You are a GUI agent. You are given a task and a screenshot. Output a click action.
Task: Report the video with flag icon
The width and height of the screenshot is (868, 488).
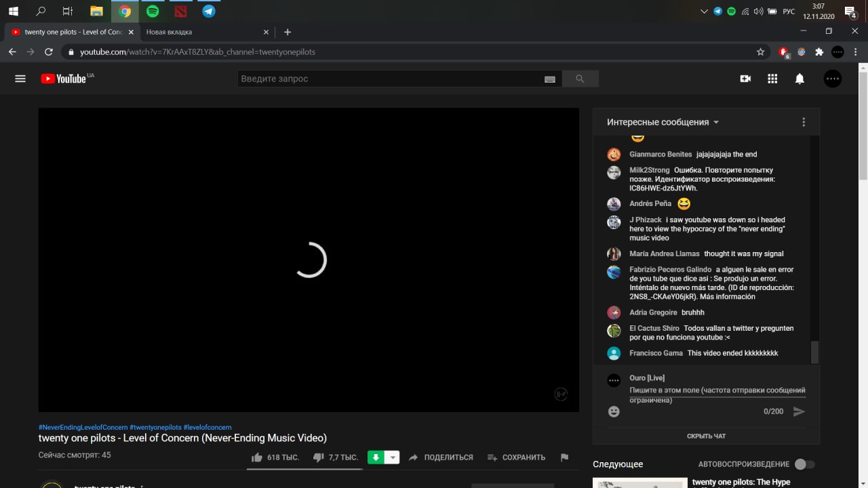point(564,457)
